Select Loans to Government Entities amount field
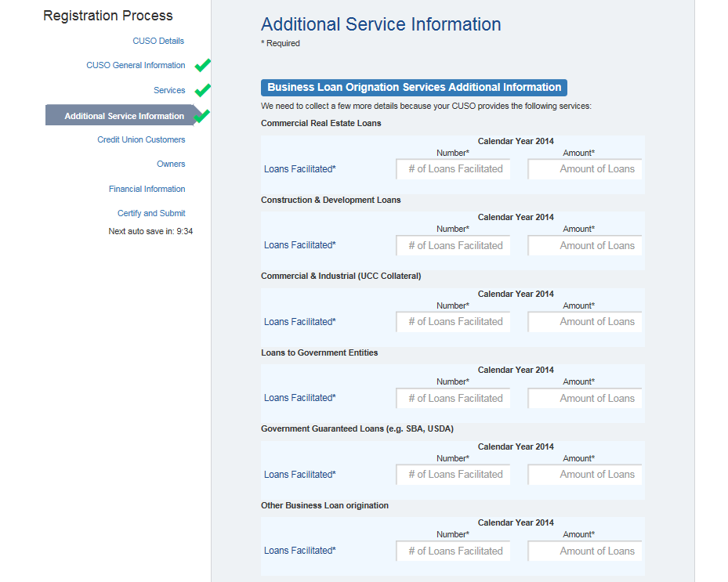Screen dimensions: 728x582 [x=585, y=398]
